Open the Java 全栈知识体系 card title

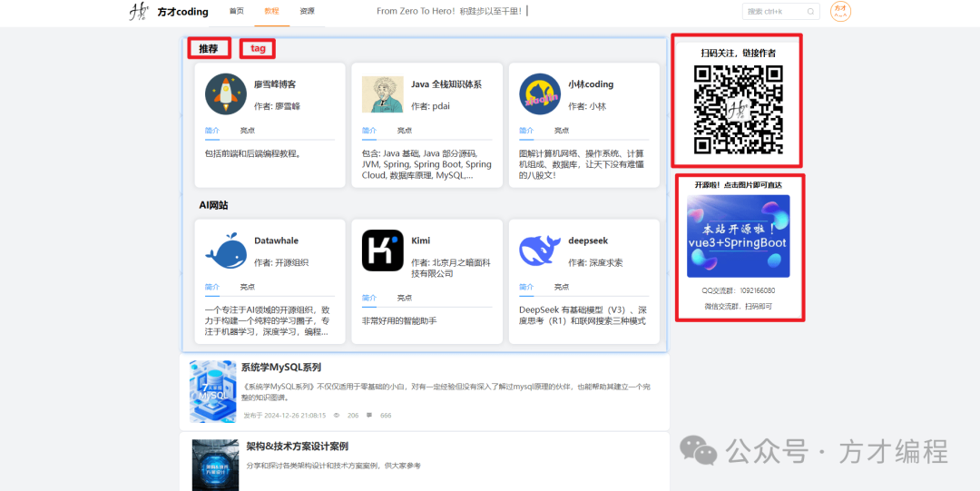pyautogui.click(x=446, y=83)
